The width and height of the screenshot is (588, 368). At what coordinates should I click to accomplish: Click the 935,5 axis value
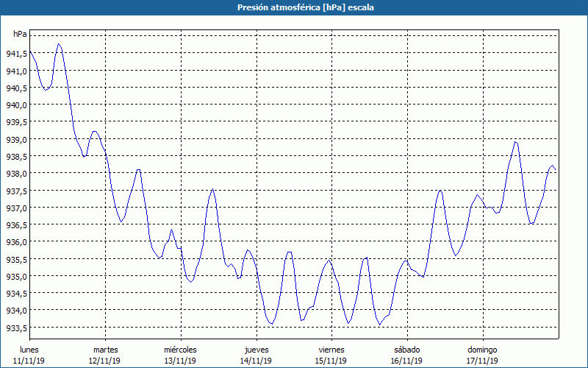16,260
